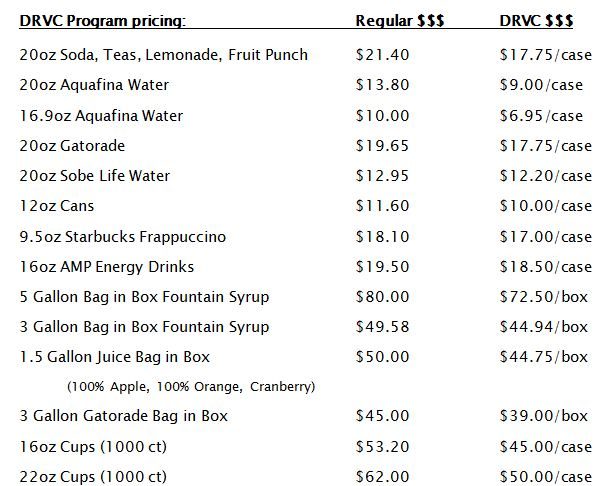This screenshot has width=613, height=486.
Task: Click the '20oz Aquafina Water' item
Action: pos(94,85)
